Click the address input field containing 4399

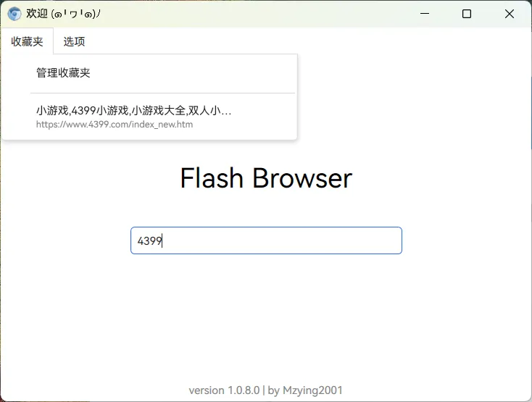[x=266, y=240]
